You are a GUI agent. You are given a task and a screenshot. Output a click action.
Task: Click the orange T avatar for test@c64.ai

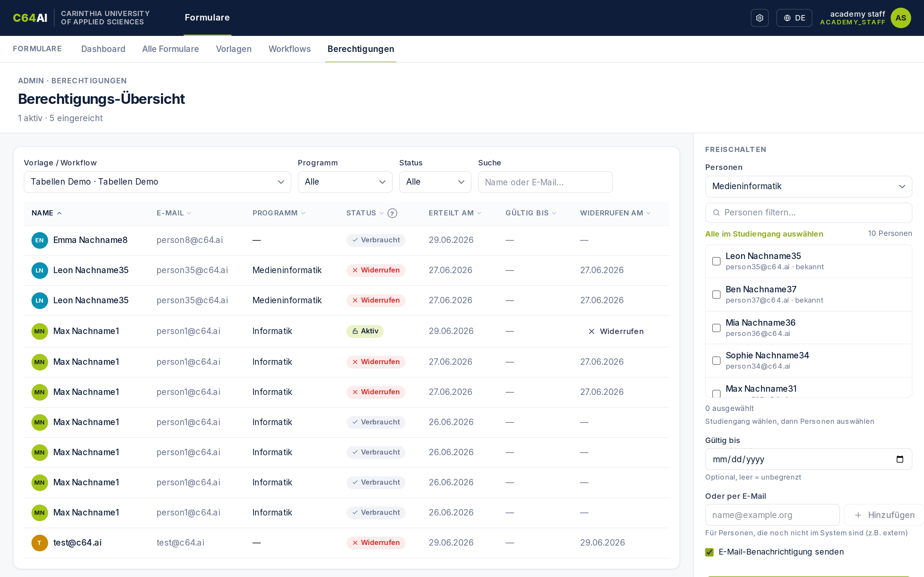[39, 543]
